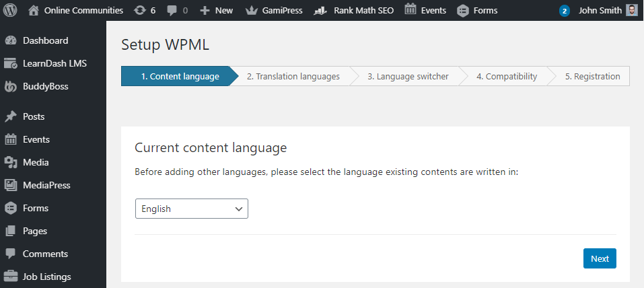Image resolution: width=644 pixels, height=288 pixels.
Task: Navigate to Job Listings in sidebar
Action: 46,277
